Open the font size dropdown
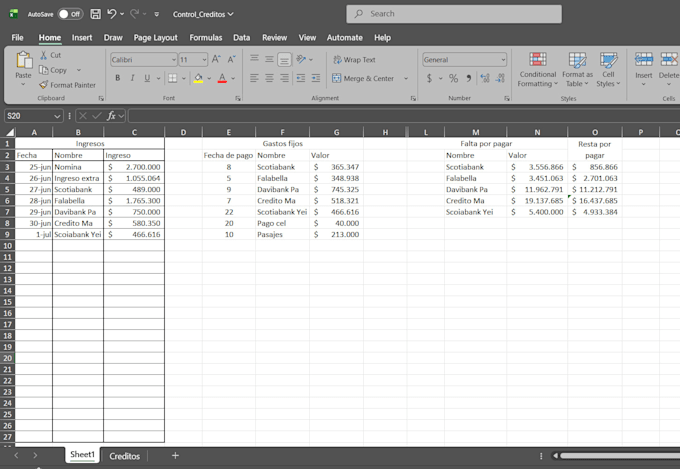 click(204, 60)
